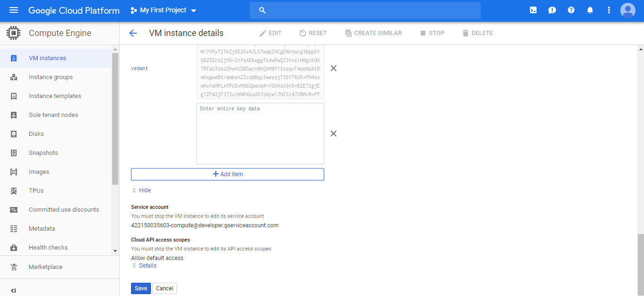The image size is (644, 296).
Task: Remove the empty key entry with X
Action: 334,134
